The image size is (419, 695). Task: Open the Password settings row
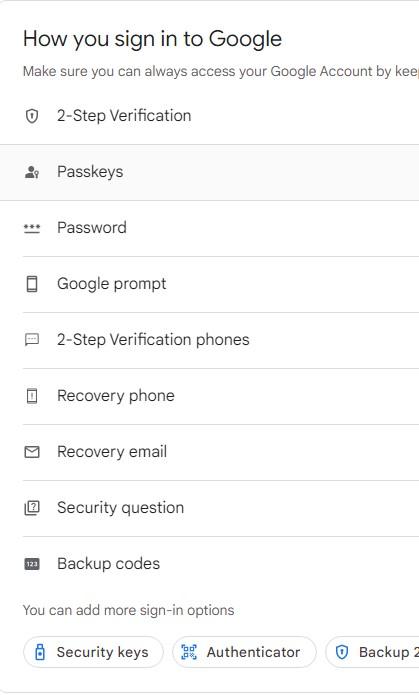pos(221,228)
